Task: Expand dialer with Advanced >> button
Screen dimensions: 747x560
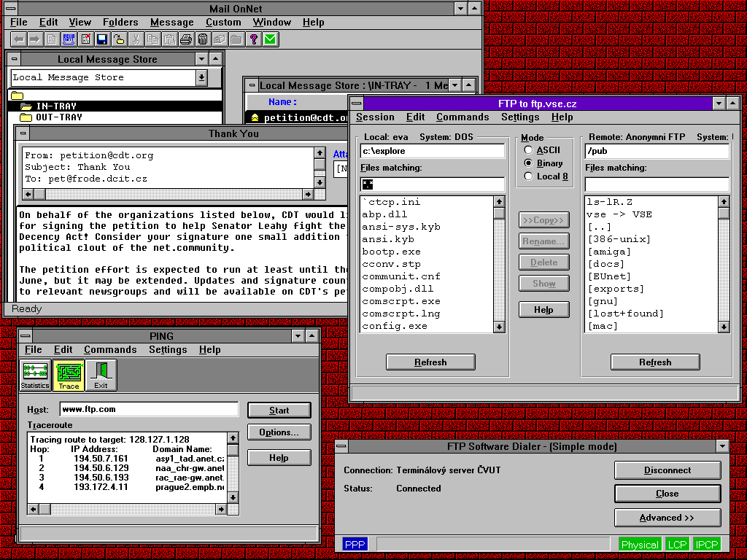Action: tap(667, 518)
